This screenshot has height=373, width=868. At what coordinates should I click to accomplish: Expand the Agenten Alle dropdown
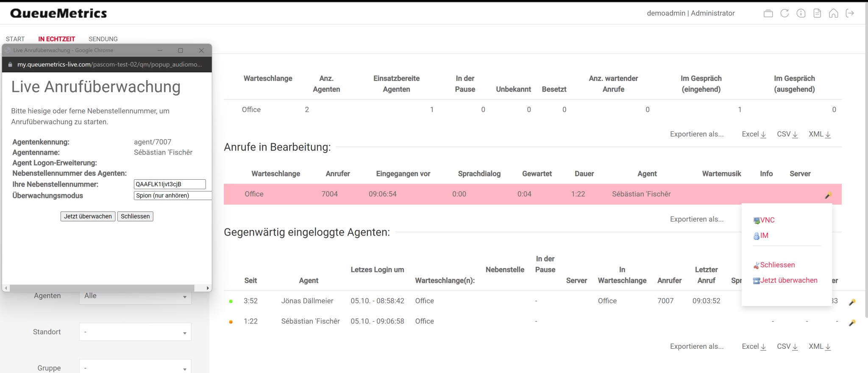pyautogui.click(x=135, y=296)
